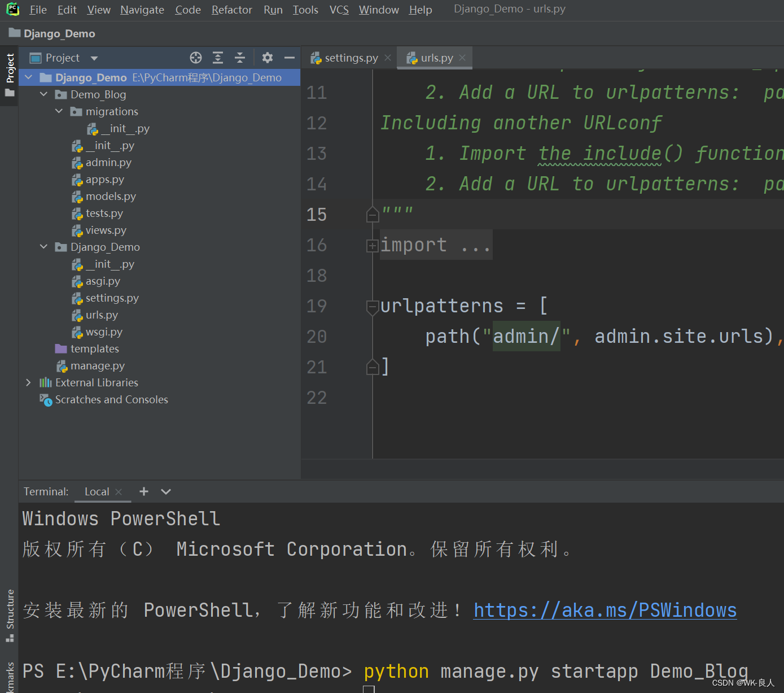Select __init__.py inside migrations folder

pyautogui.click(x=125, y=128)
